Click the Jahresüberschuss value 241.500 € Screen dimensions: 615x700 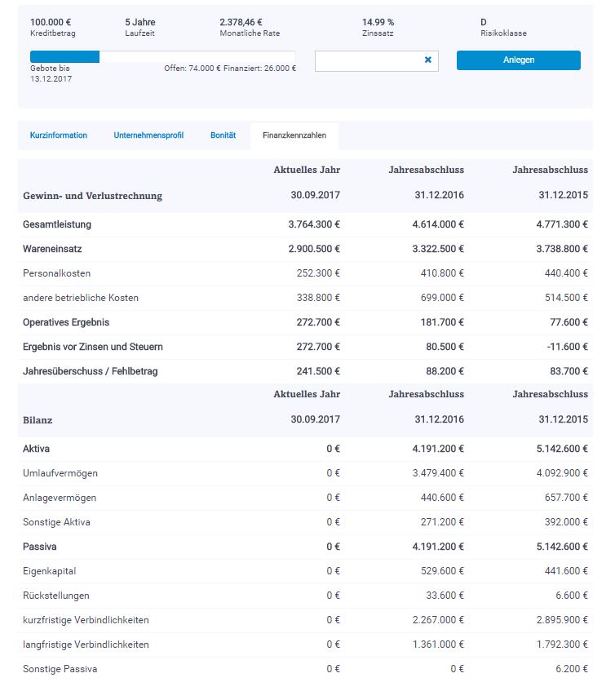click(314, 371)
